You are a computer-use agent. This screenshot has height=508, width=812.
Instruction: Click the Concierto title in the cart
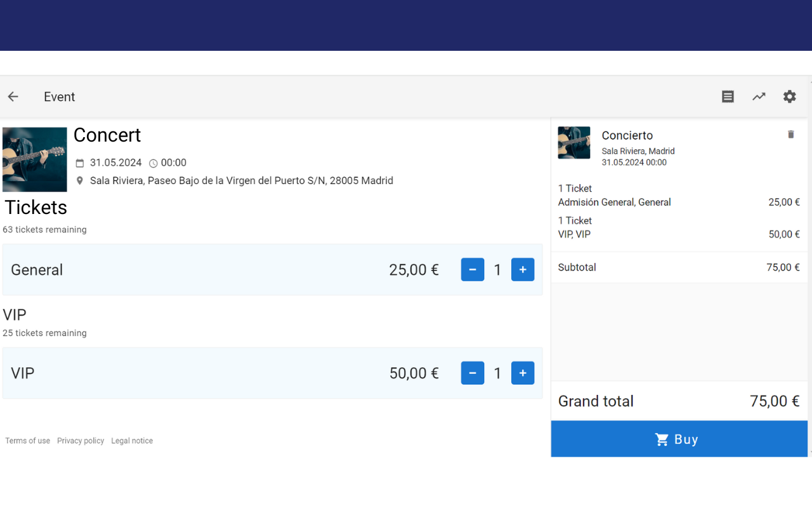(627, 135)
